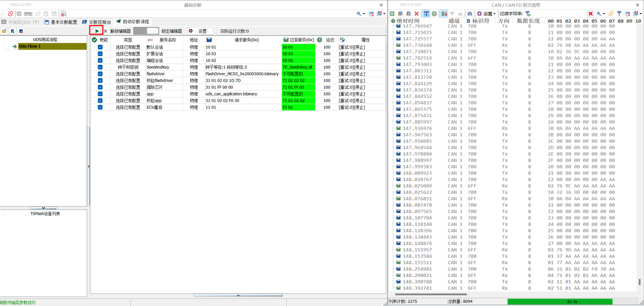This screenshot has height=306, width=644.
Task: Pause the CAN message trace
Action: [x=392, y=14]
